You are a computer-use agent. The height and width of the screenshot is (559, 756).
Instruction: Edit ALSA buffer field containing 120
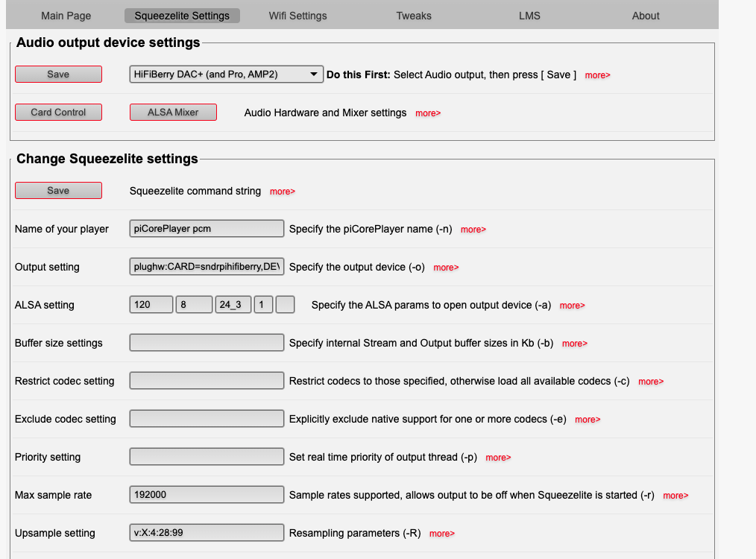[151, 305]
